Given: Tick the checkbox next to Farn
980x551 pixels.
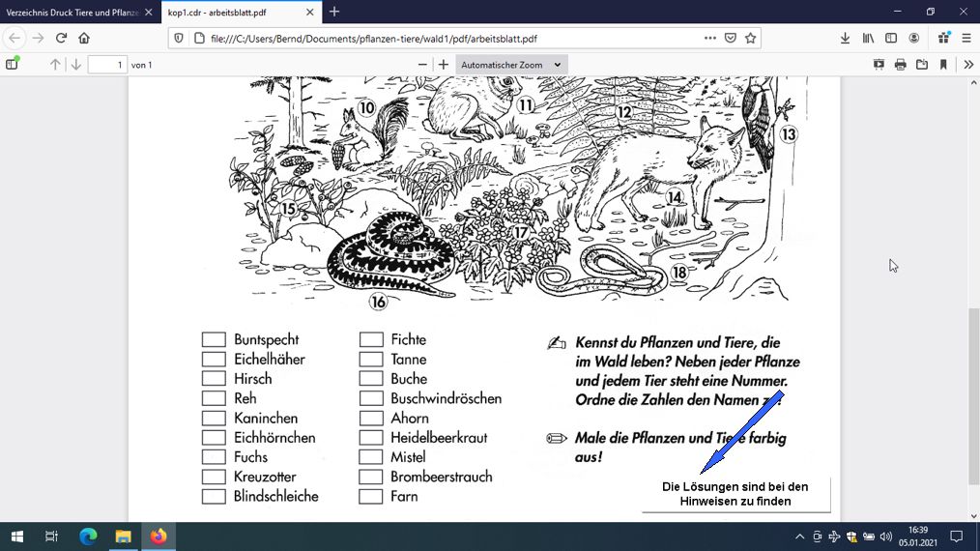Looking at the screenshot, I should point(370,497).
